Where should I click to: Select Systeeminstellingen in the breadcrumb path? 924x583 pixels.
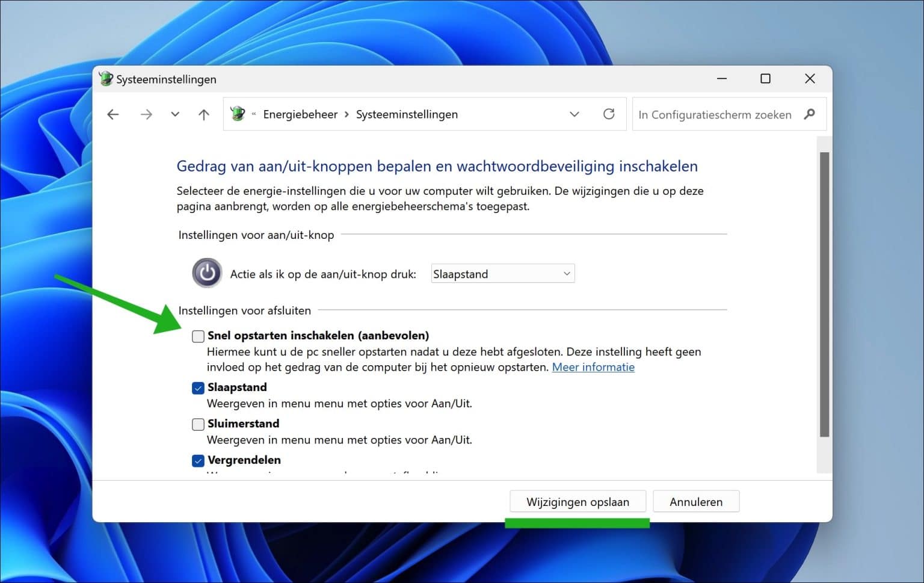[407, 114]
